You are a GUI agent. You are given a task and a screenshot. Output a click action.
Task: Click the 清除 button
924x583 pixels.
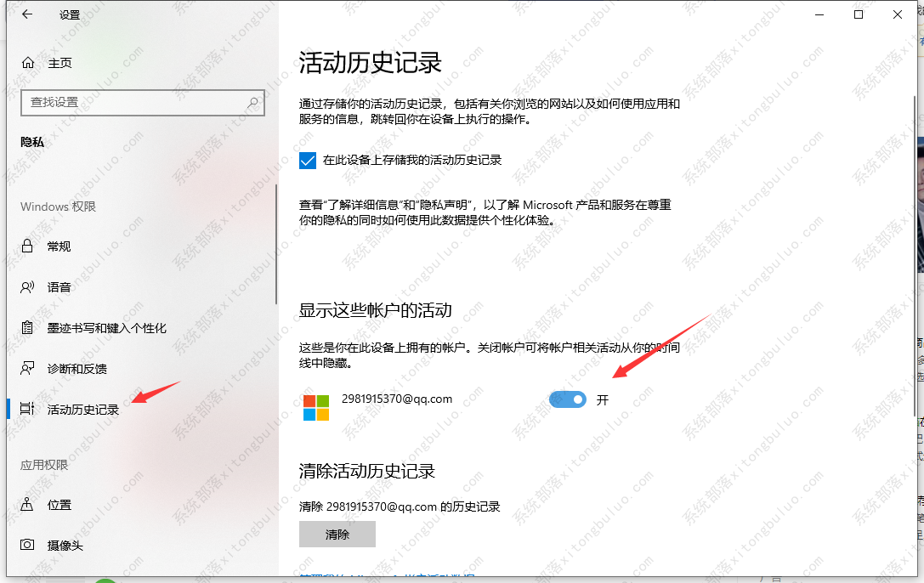(337, 535)
